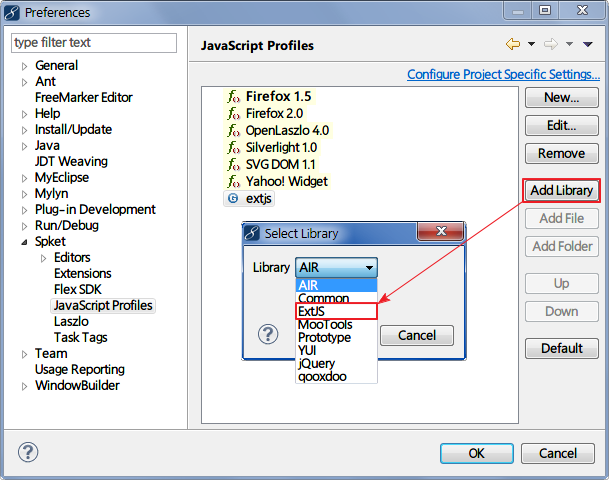Select the Firefox 1.5 profile icon
Screen dimensions: 609x480
(233, 96)
